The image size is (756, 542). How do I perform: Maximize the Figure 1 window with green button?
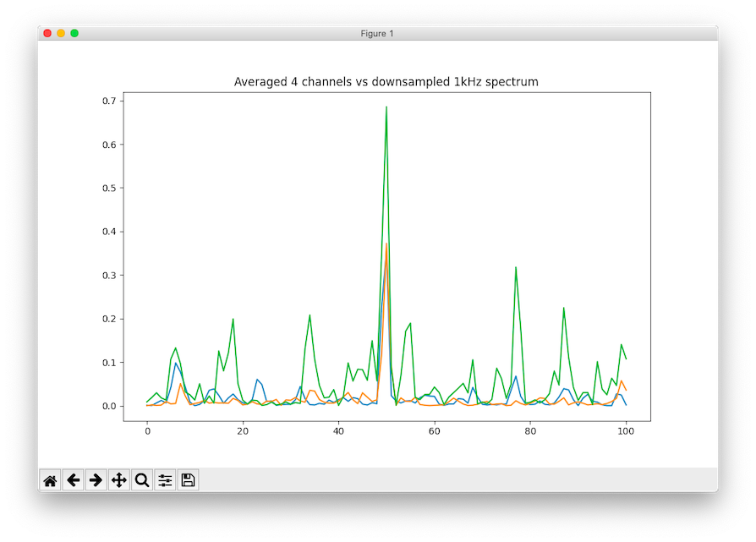[x=74, y=33]
